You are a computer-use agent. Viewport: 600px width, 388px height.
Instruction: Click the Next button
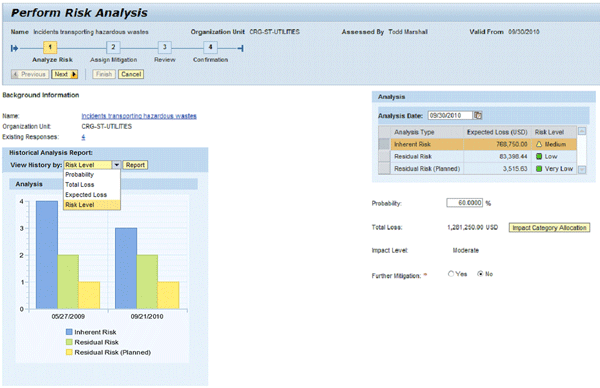pos(65,74)
